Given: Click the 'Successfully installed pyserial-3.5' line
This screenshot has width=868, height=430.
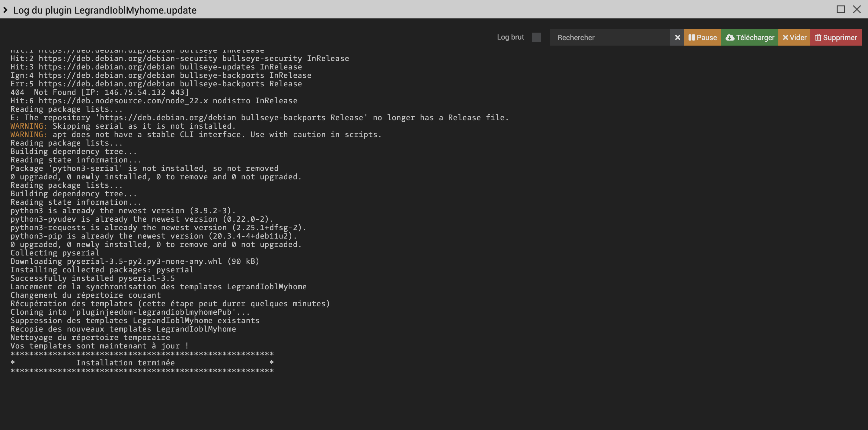Looking at the screenshot, I should click(93, 278).
